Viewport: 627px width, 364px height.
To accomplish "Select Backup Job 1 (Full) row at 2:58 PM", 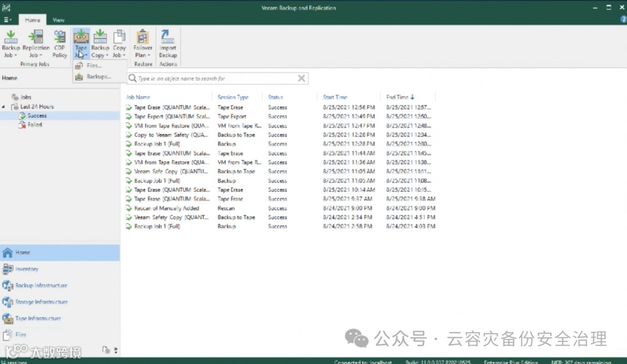I will pos(280,226).
